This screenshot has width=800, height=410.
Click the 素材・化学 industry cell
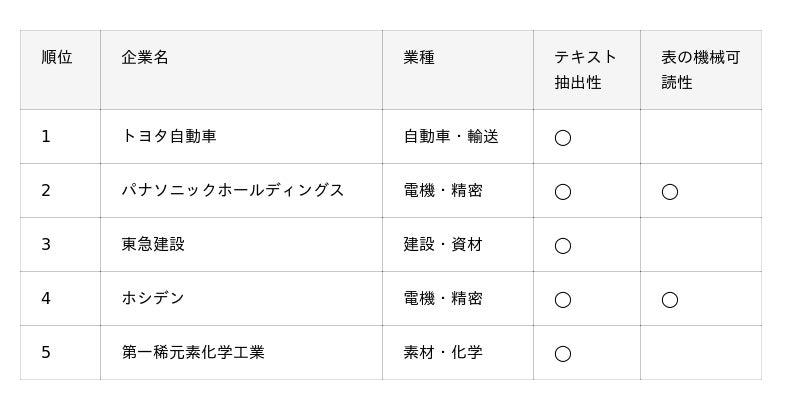point(443,352)
